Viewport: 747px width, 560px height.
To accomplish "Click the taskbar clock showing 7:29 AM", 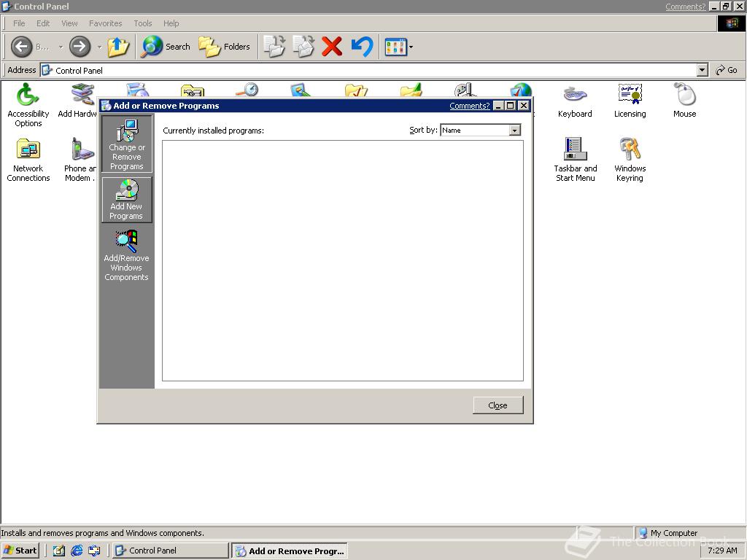I will [722, 551].
